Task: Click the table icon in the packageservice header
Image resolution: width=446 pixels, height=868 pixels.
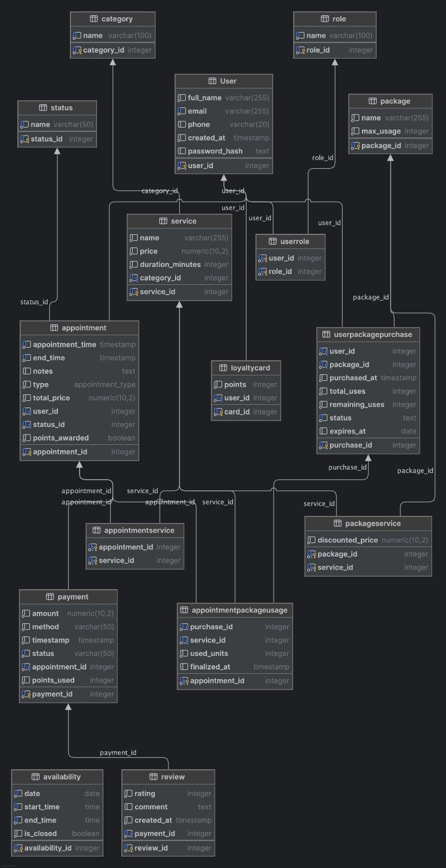Action: 337,524
